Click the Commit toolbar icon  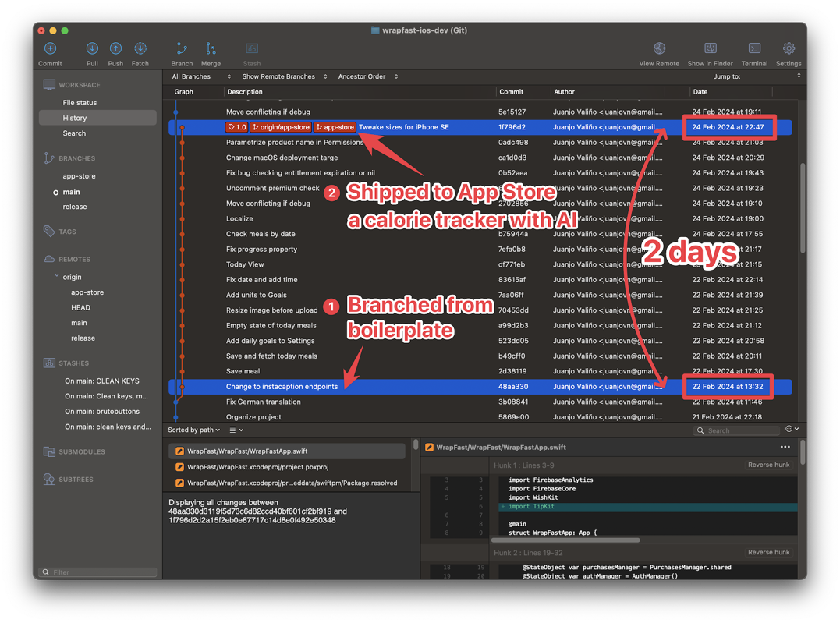click(49, 48)
